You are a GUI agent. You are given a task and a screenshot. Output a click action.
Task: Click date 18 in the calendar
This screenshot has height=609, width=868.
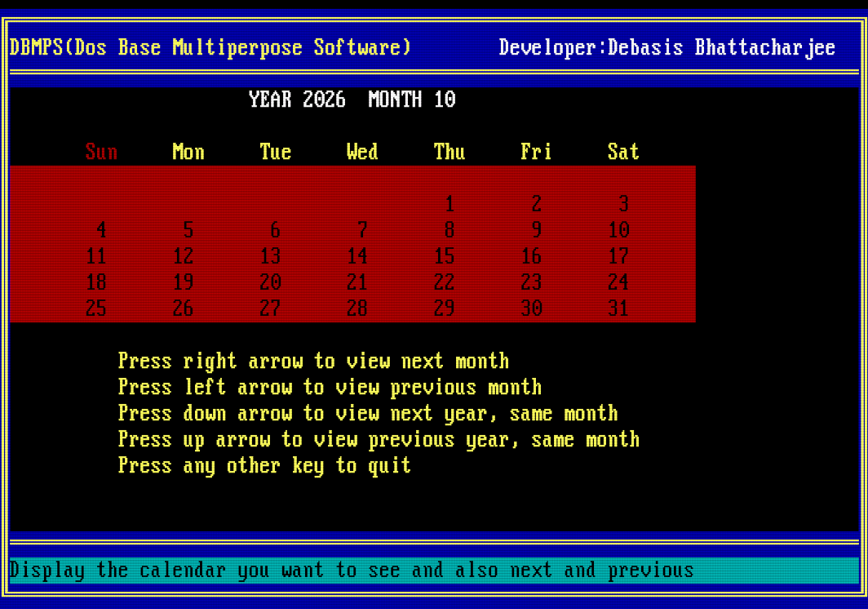click(x=96, y=282)
